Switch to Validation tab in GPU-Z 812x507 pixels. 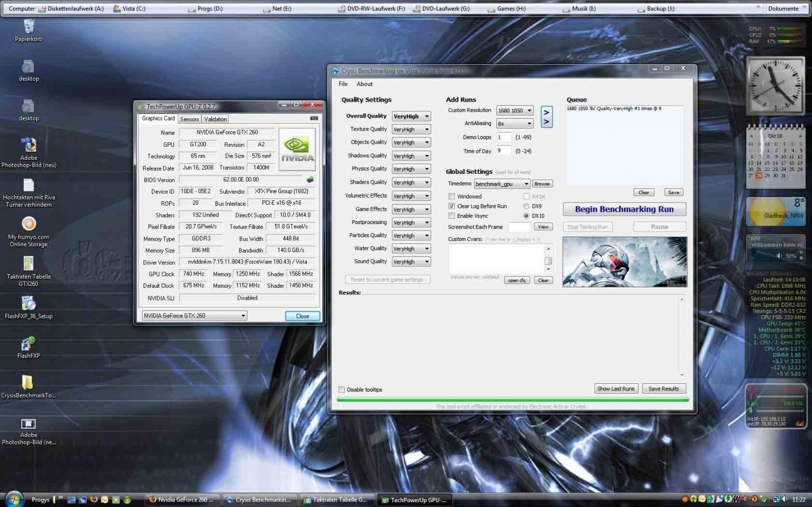click(216, 119)
